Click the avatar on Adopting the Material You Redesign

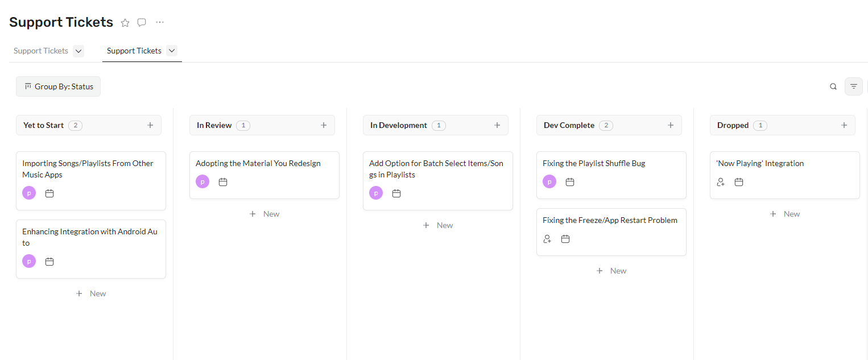[202, 181]
